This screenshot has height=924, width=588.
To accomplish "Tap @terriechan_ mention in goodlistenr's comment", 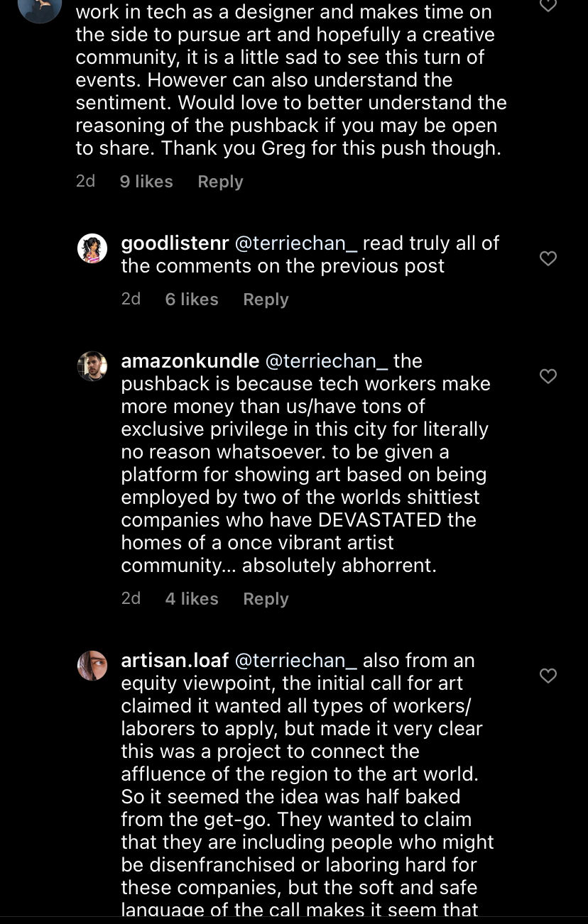I will [x=295, y=243].
